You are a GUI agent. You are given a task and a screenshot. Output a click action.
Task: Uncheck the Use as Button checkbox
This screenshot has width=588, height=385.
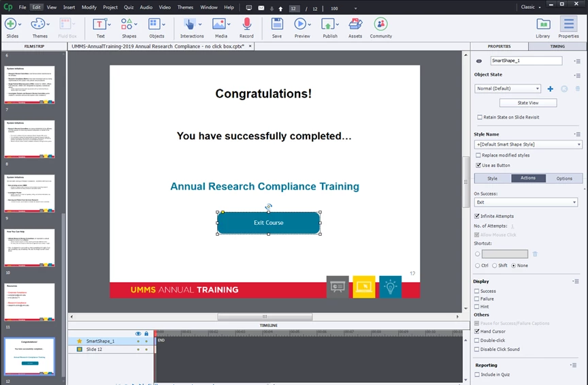point(478,166)
